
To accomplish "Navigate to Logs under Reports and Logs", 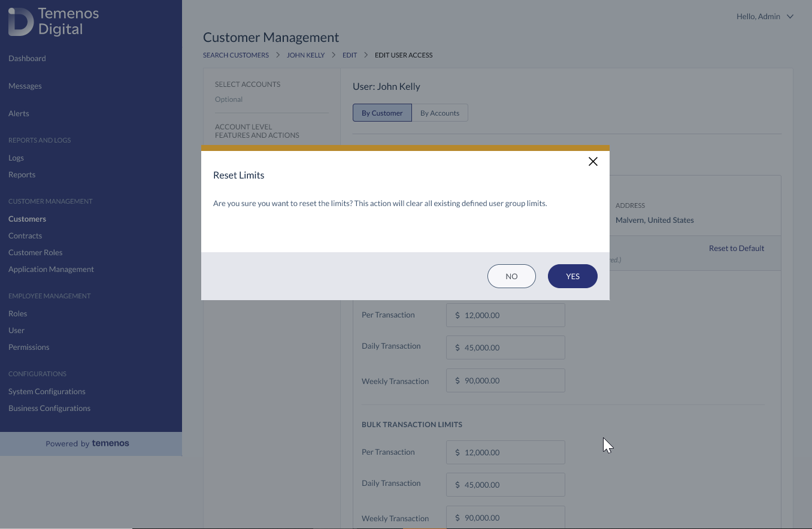I will pyautogui.click(x=16, y=158).
